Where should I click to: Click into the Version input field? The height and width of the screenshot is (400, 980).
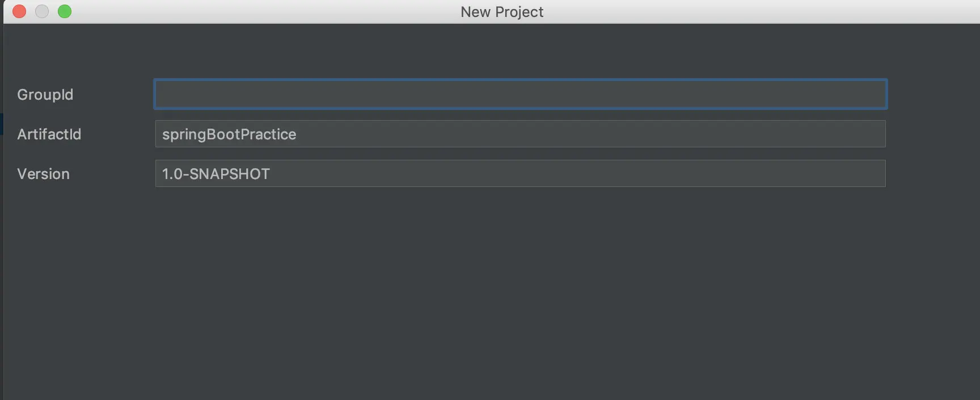(x=520, y=174)
